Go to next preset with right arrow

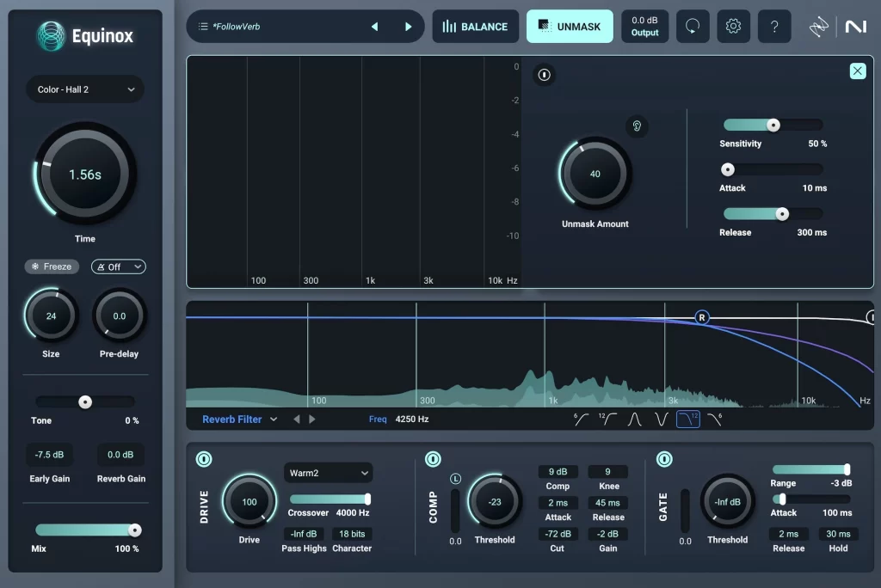408,27
